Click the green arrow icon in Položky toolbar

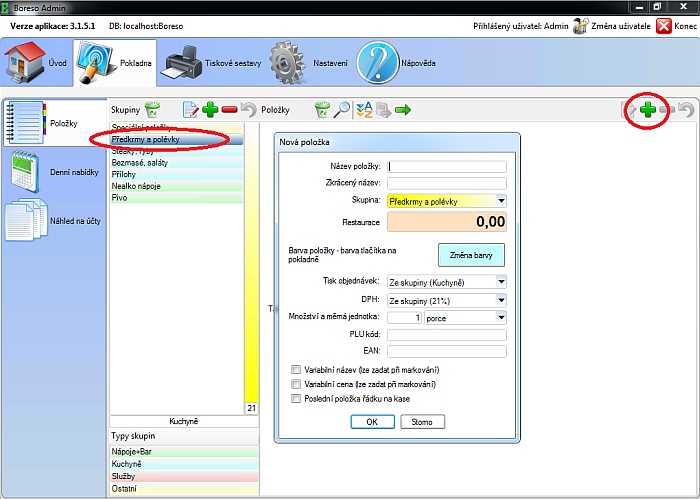click(x=402, y=110)
